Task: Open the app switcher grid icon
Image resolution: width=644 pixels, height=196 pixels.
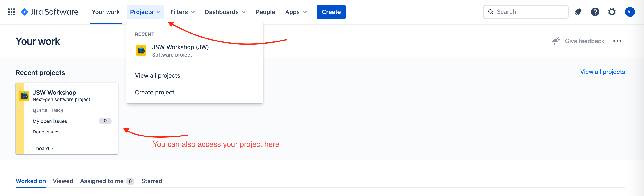Action: pos(11,12)
